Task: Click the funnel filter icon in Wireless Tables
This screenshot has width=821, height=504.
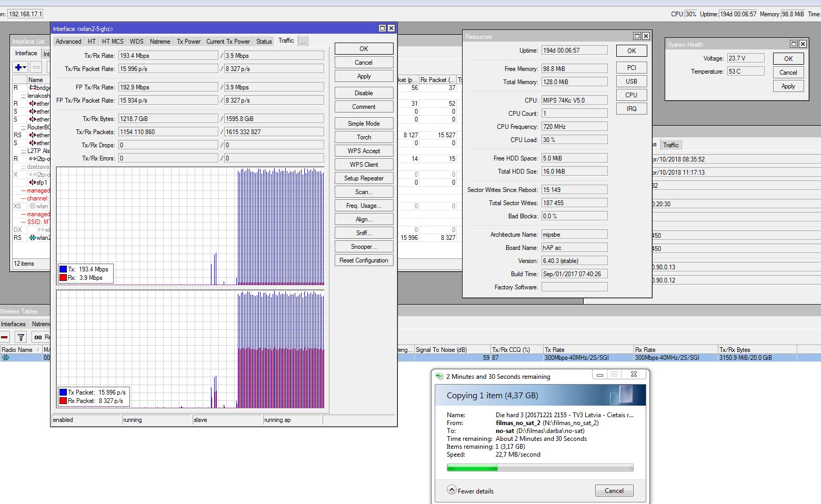Action: click(x=21, y=337)
